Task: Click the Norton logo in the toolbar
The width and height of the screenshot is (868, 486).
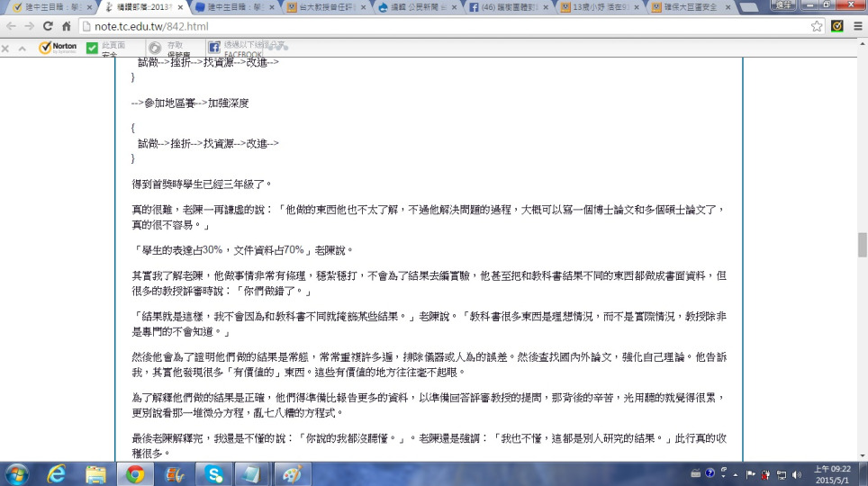Action: [59, 48]
